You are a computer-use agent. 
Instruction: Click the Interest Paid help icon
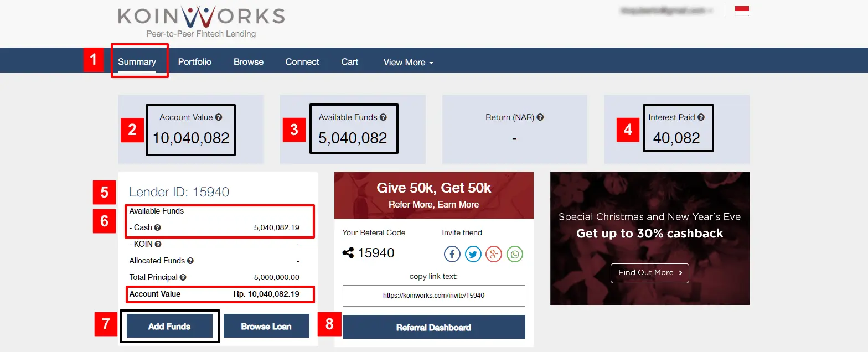[701, 117]
